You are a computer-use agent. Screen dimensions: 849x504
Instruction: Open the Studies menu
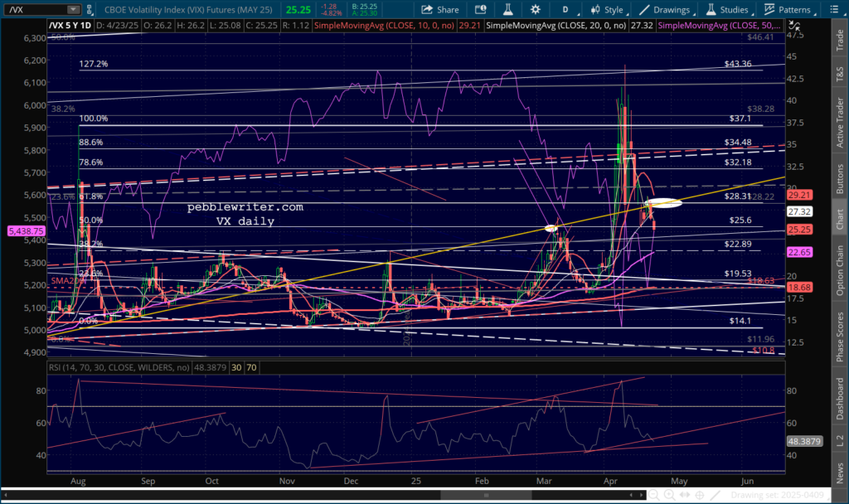coord(727,10)
